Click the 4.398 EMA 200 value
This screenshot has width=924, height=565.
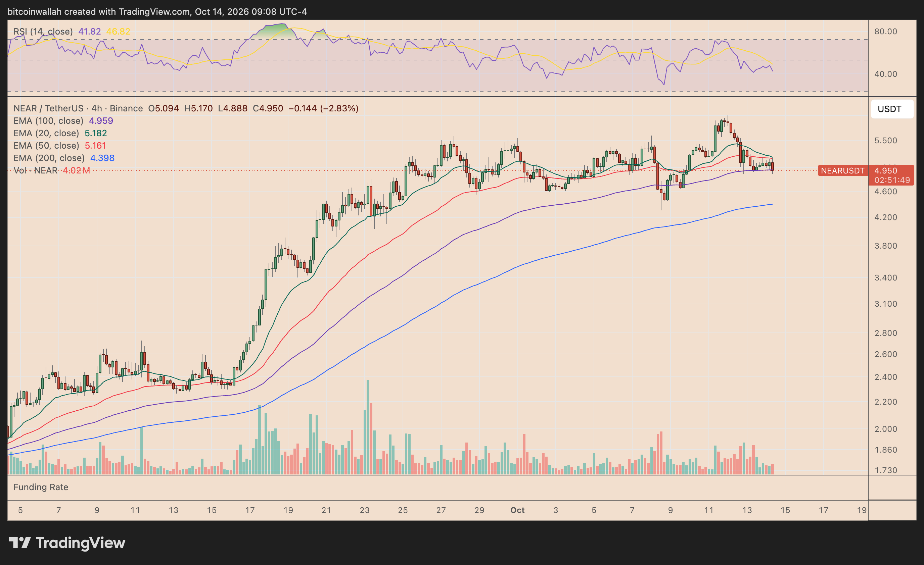coord(102,158)
